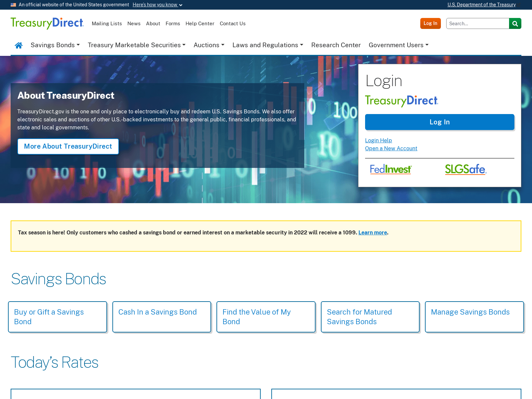Open the Contact Us link
The image size is (532, 399).
pyautogui.click(x=233, y=24)
